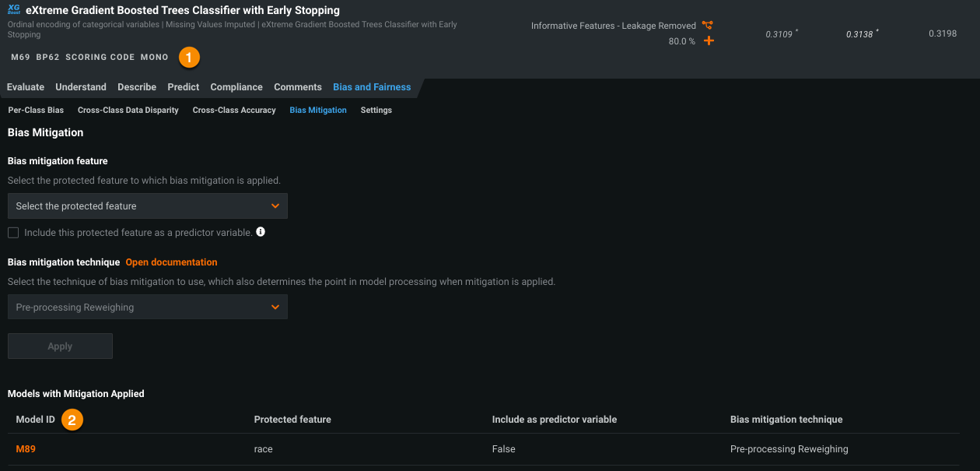
Task: Open the Compliance tab
Action: point(236,87)
